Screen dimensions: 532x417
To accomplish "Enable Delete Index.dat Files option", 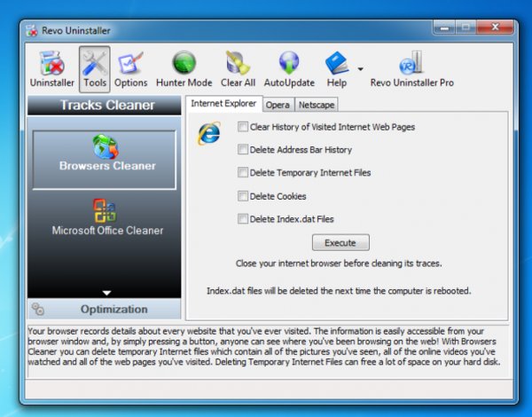I will pos(243,219).
